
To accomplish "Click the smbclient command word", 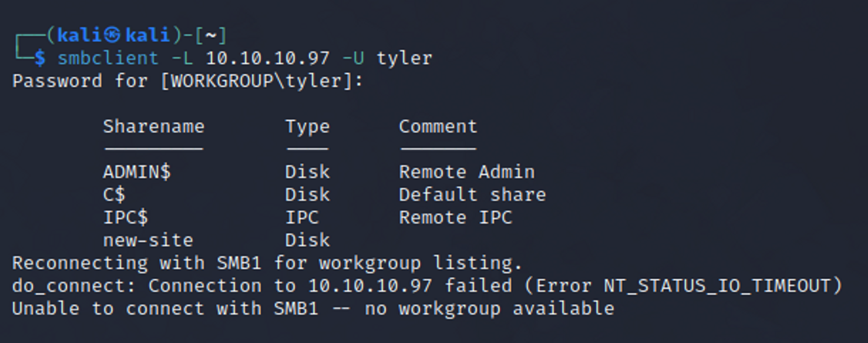I will 108,58.
